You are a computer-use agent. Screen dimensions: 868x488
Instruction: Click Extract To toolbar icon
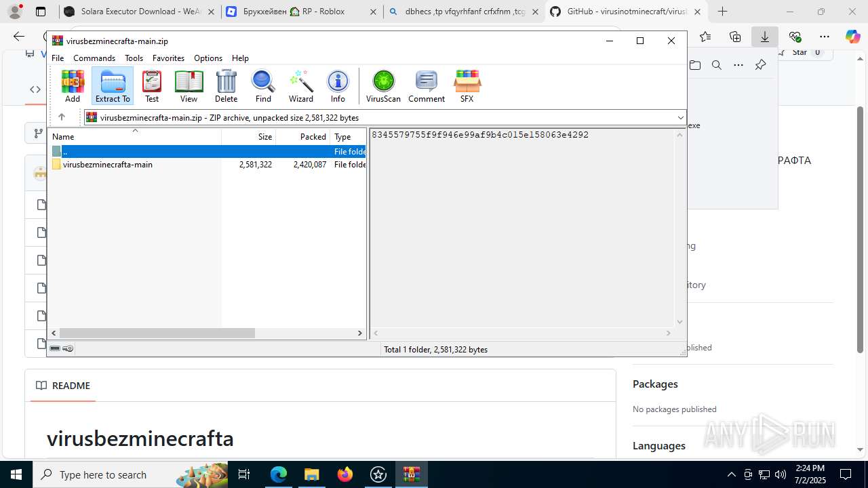click(x=113, y=86)
